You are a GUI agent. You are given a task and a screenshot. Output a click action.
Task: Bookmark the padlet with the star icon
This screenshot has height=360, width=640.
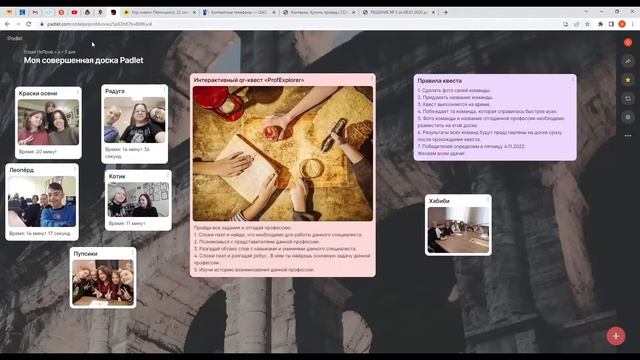click(x=628, y=80)
